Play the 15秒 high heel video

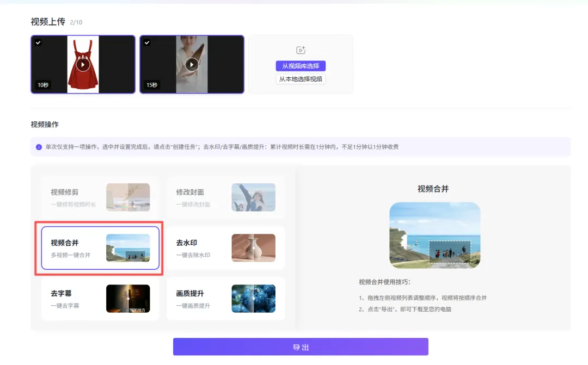[192, 64]
